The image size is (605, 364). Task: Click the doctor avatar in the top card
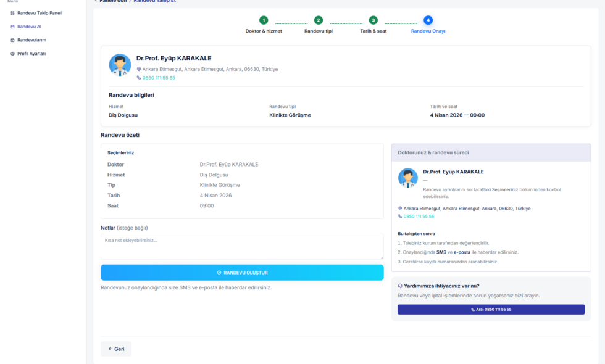tap(120, 65)
